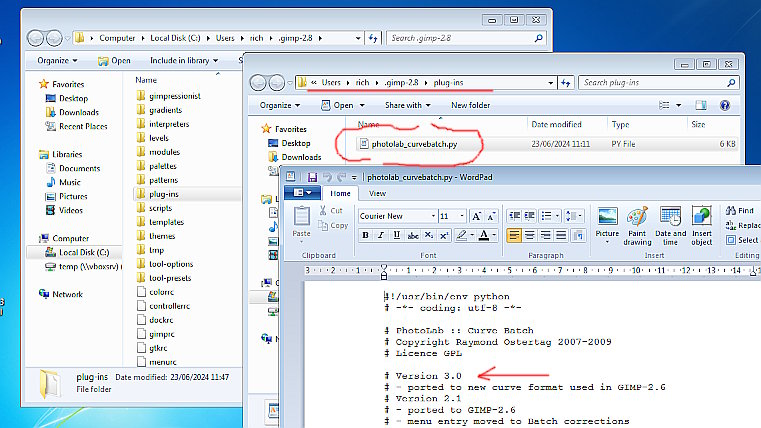Click New folder in plug-ins window
This screenshot has height=428, width=761.
470,105
